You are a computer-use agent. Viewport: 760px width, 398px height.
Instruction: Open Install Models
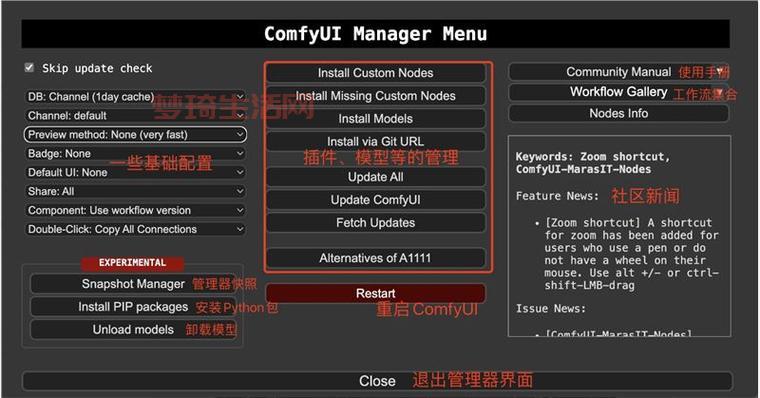[x=376, y=118]
